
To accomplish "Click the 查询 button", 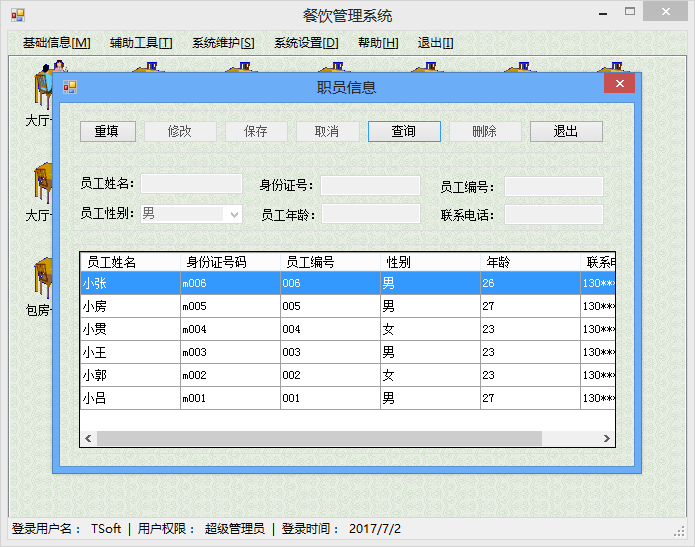I will [x=404, y=132].
